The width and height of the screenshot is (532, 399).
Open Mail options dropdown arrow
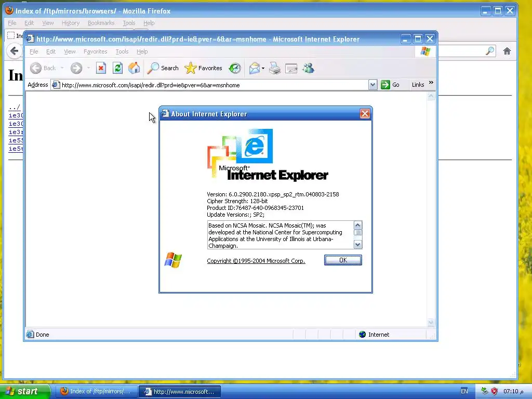263,68
